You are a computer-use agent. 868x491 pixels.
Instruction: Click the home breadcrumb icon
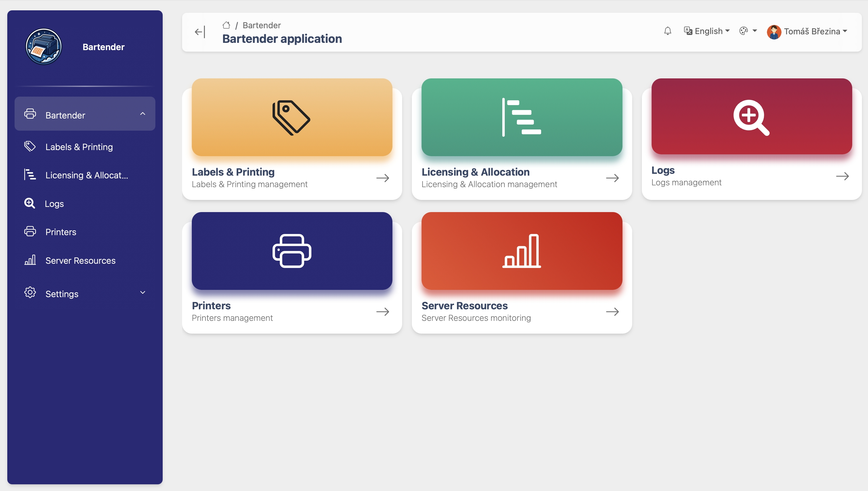click(x=226, y=25)
